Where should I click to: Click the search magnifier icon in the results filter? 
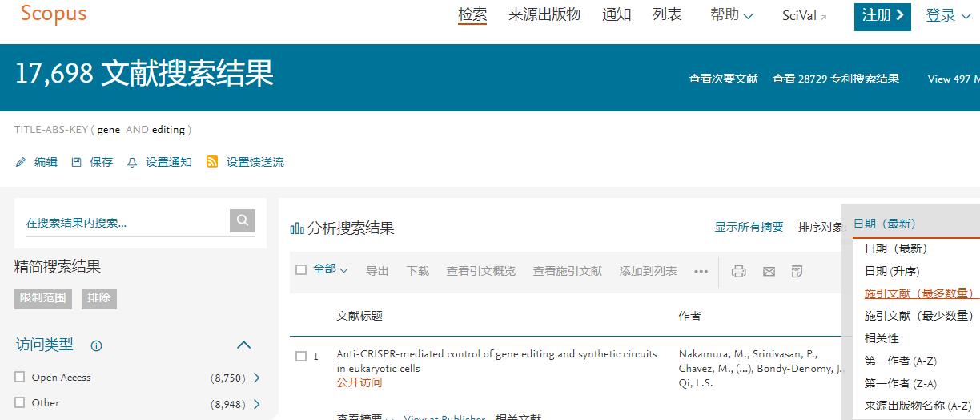point(242,220)
